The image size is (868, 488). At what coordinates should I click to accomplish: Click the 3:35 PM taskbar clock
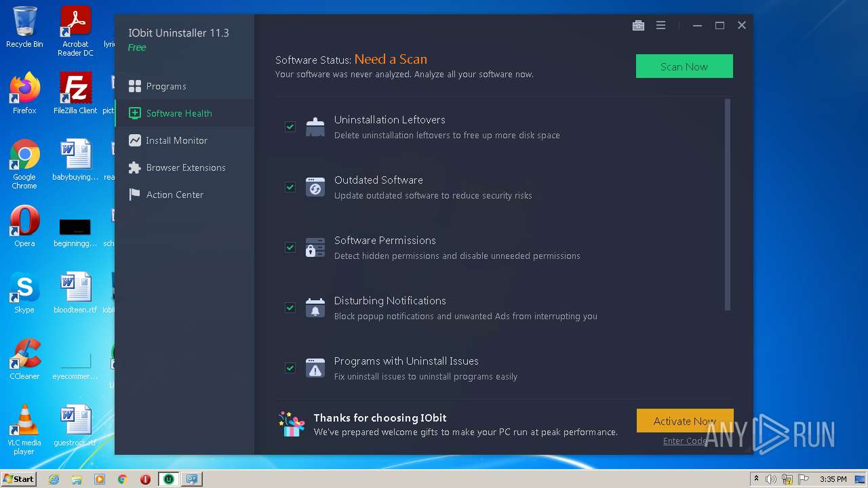click(833, 479)
